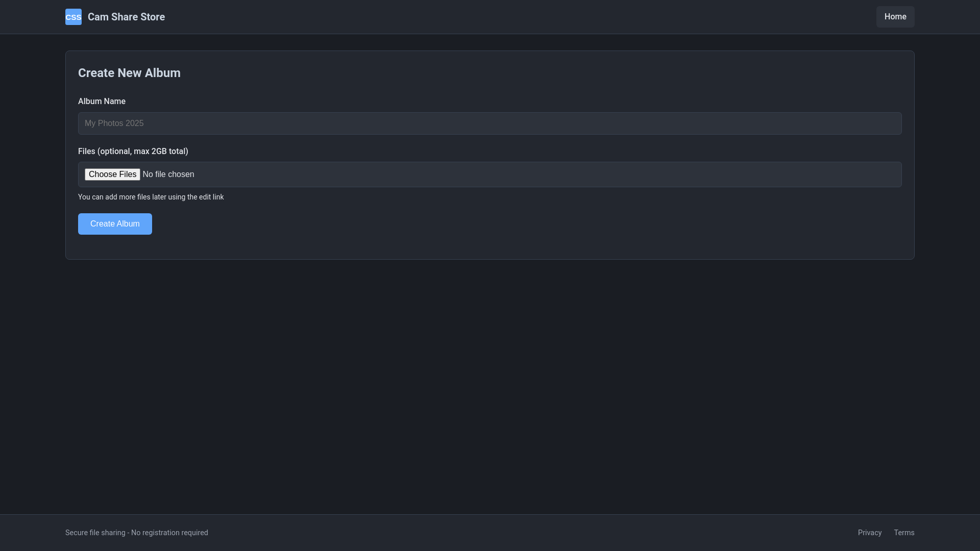Image resolution: width=980 pixels, height=551 pixels.
Task: Click the "add more files later" hint text
Action: pos(151,197)
